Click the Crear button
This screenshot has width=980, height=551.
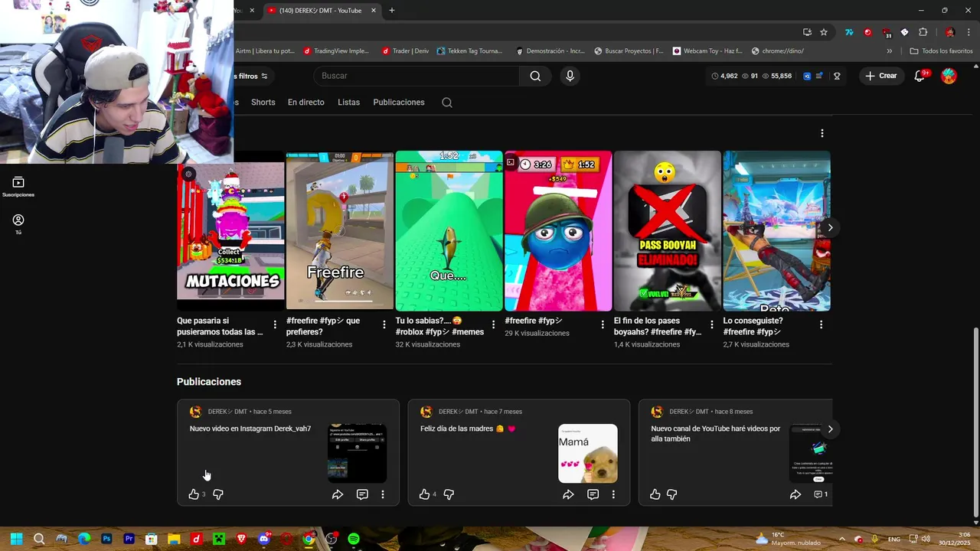pyautogui.click(x=881, y=76)
